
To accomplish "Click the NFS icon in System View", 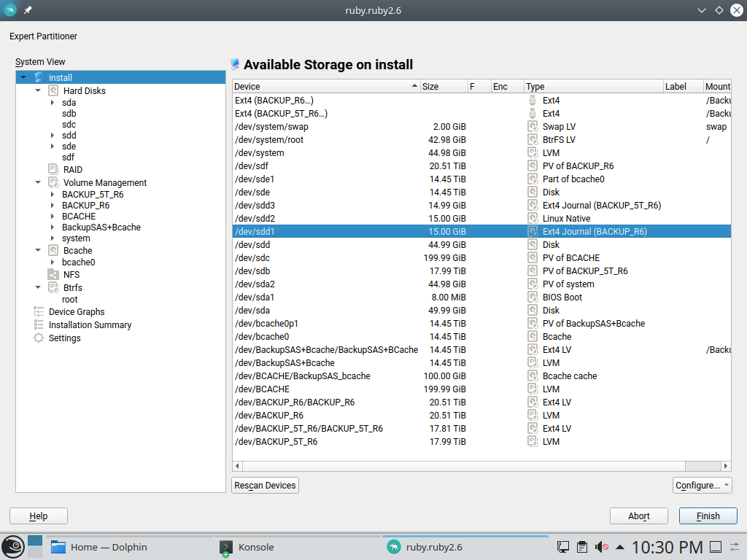I will pyautogui.click(x=53, y=274).
